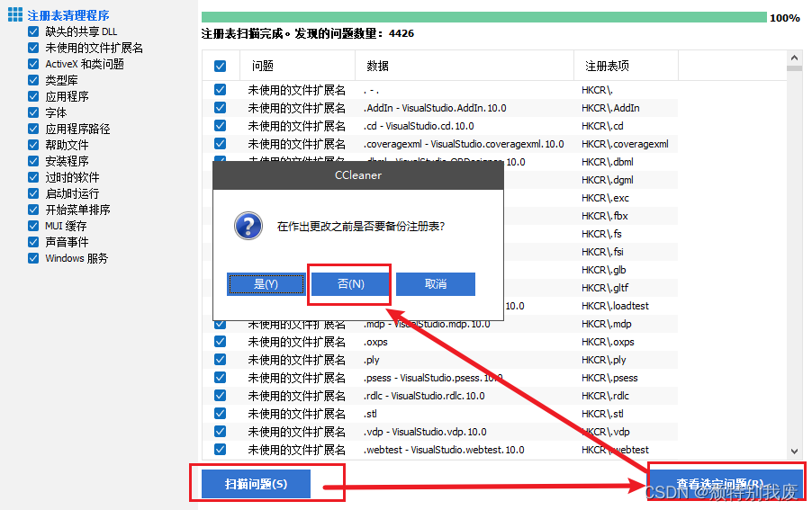Select the HKCR\.dgml registry entry
This screenshot has height=510, width=812.
[x=608, y=180]
